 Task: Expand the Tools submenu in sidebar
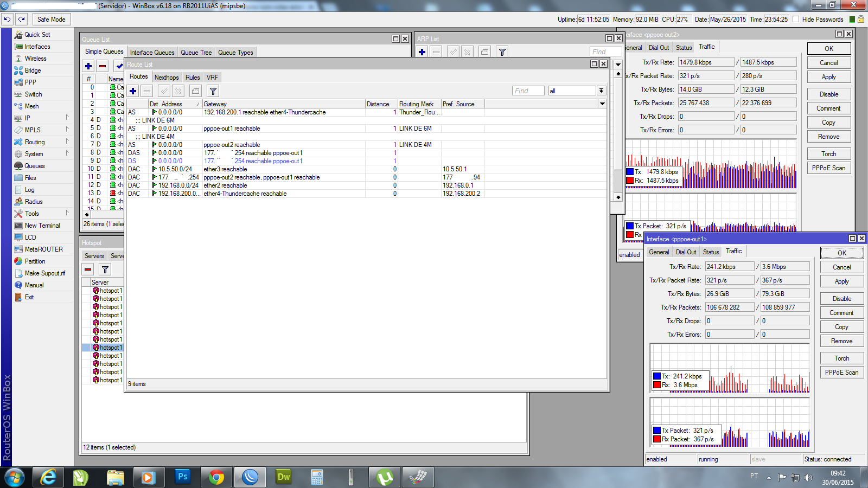[67, 213]
